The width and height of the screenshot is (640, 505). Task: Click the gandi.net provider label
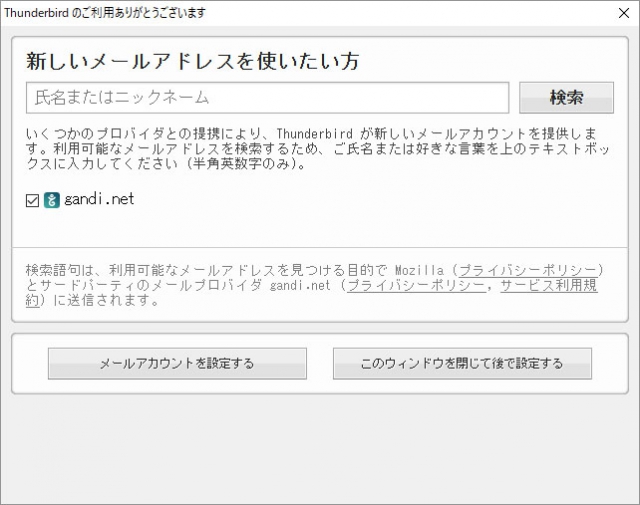99,199
